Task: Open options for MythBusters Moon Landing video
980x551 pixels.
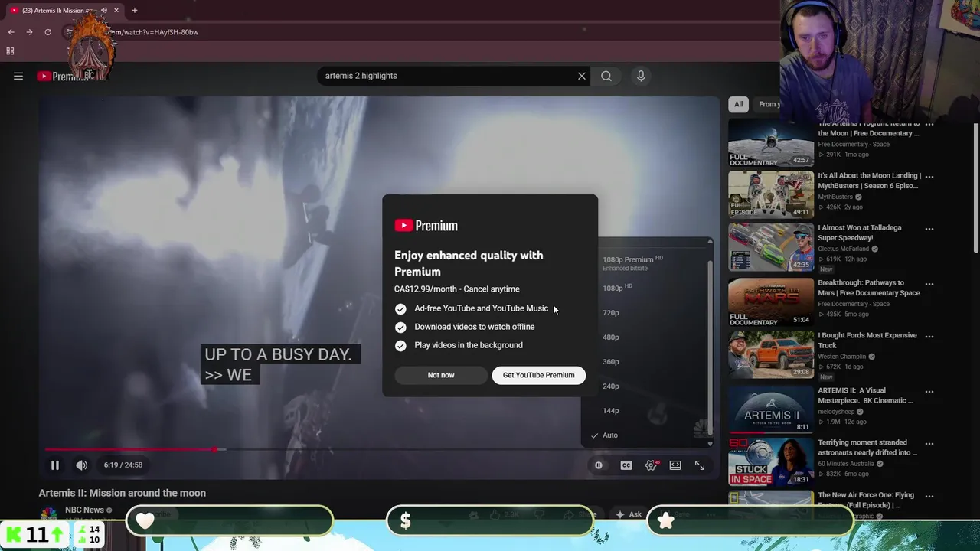Action: coord(929,176)
